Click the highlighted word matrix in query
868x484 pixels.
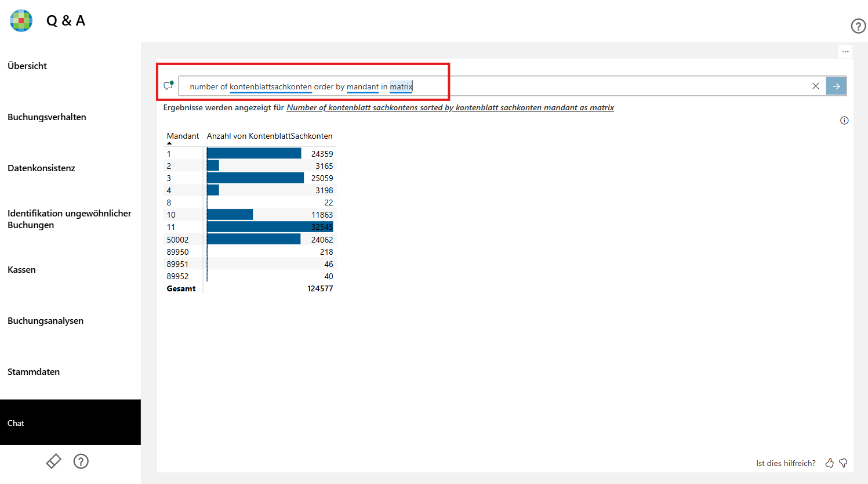click(401, 86)
